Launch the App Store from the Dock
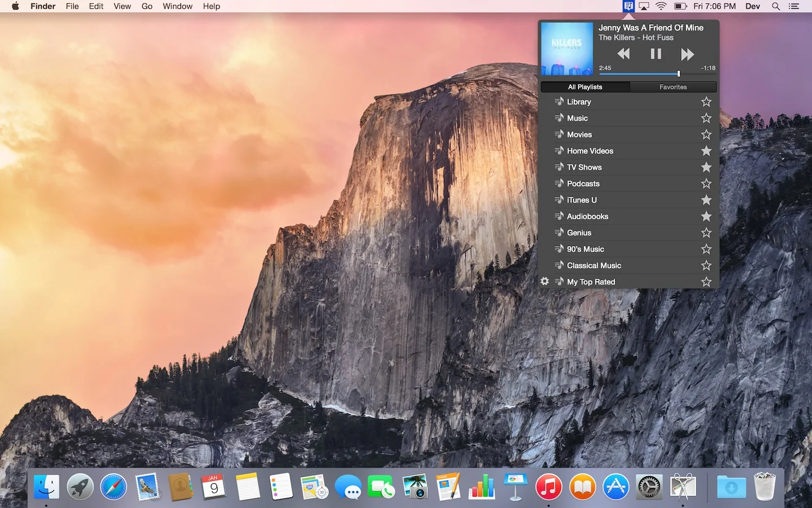This screenshot has height=508, width=812. pos(616,487)
